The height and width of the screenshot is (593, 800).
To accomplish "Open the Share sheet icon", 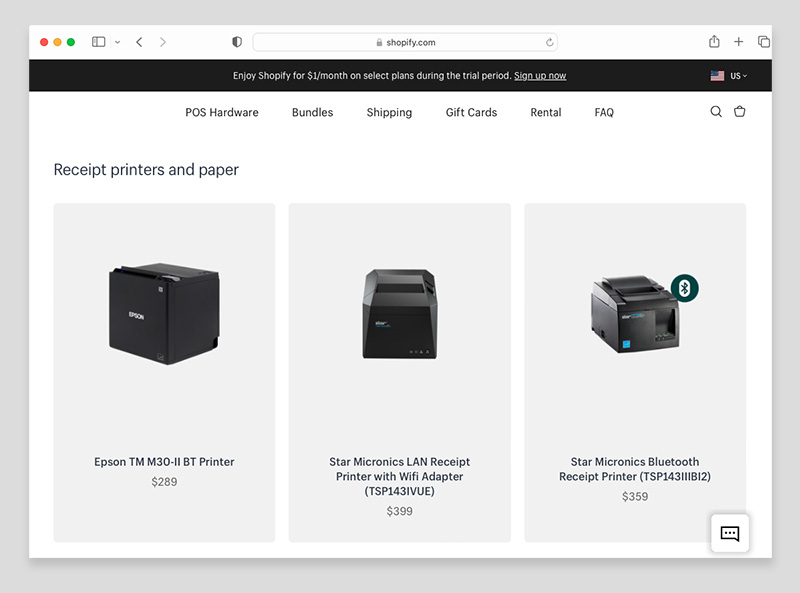I will pos(714,41).
